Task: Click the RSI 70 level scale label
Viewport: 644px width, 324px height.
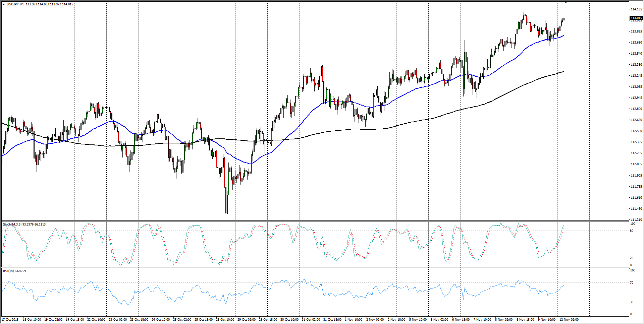Action: tap(632, 283)
